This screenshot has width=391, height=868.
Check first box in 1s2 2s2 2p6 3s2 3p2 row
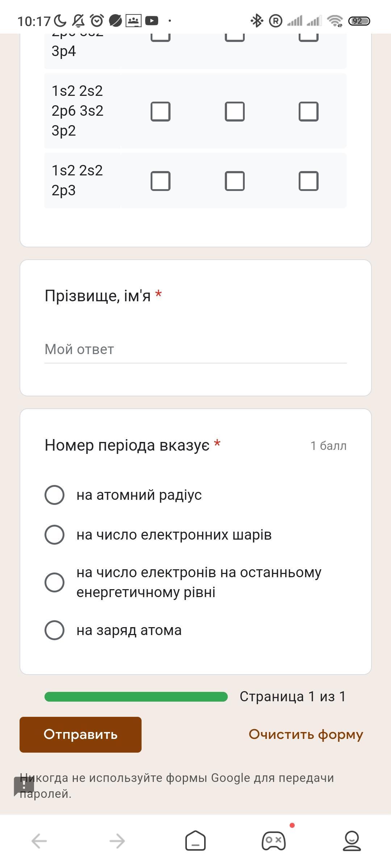(x=160, y=111)
